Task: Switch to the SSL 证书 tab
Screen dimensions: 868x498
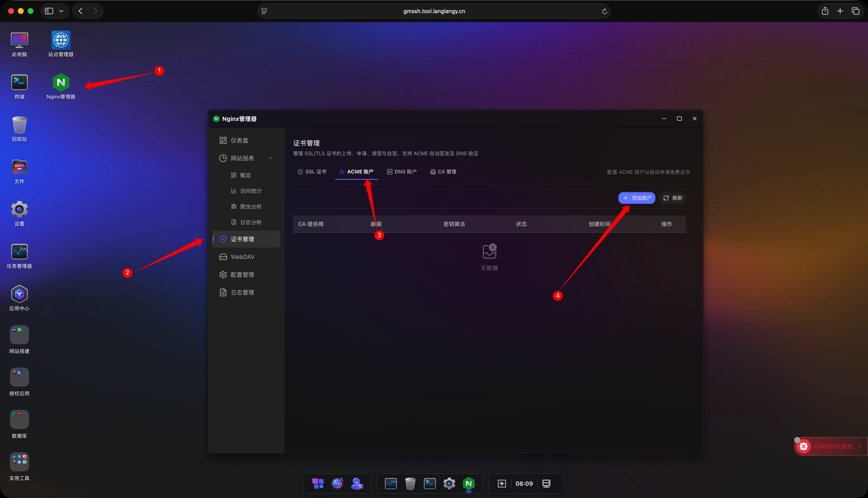Action: 312,172
